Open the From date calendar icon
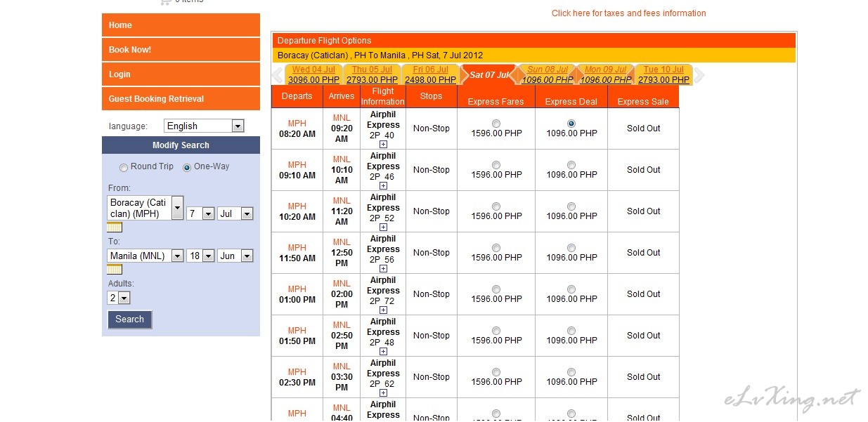This screenshot has width=868, height=422. 114,227
